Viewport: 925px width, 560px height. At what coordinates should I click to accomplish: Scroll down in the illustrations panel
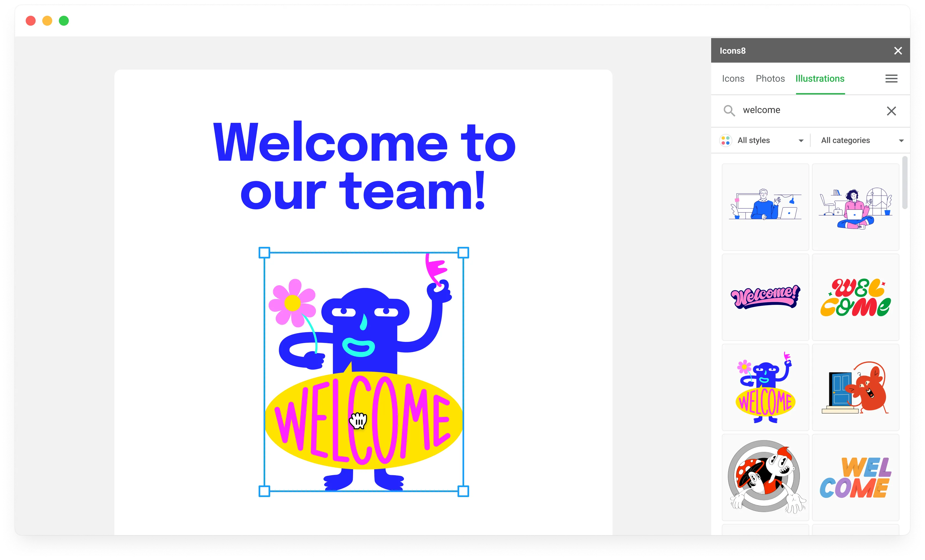[905, 396]
